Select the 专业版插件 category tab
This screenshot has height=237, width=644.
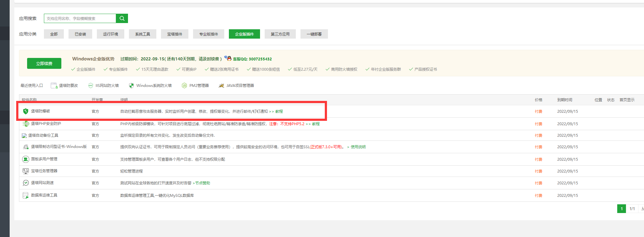point(209,34)
